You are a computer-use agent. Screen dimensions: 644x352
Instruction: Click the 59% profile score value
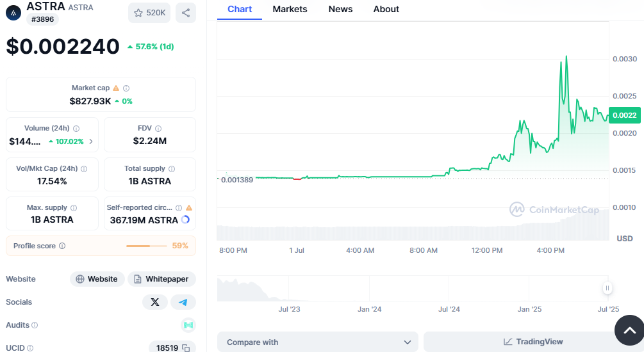tap(180, 246)
